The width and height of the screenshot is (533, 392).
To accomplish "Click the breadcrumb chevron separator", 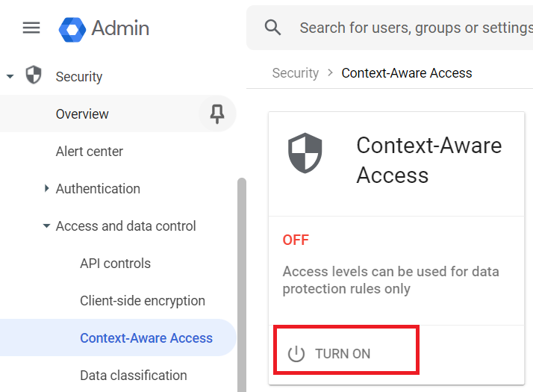I will pos(330,72).
